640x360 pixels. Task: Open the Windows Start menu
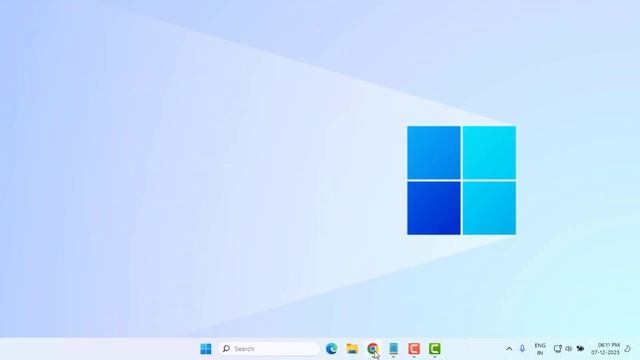[x=206, y=349]
